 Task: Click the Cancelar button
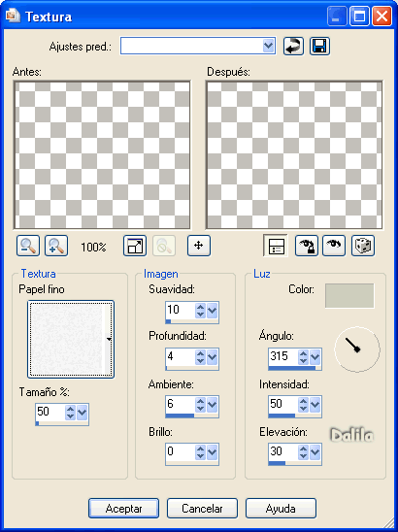tap(202, 509)
